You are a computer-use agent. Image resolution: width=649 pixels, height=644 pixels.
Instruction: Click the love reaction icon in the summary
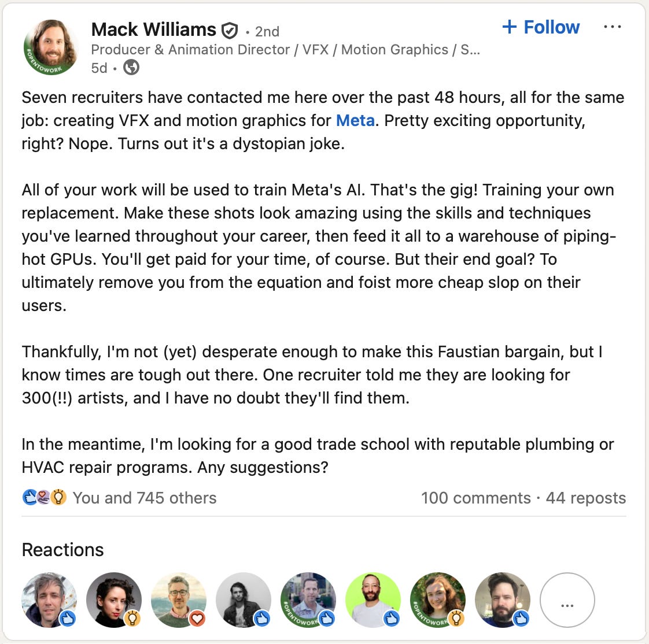click(x=43, y=497)
